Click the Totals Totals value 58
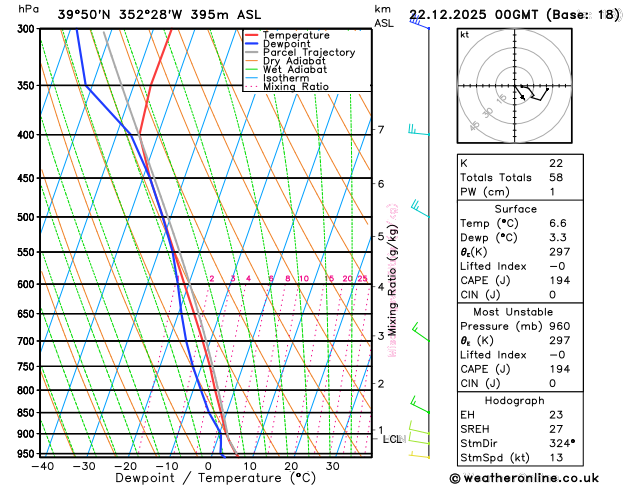629x486 pixels. (x=556, y=178)
